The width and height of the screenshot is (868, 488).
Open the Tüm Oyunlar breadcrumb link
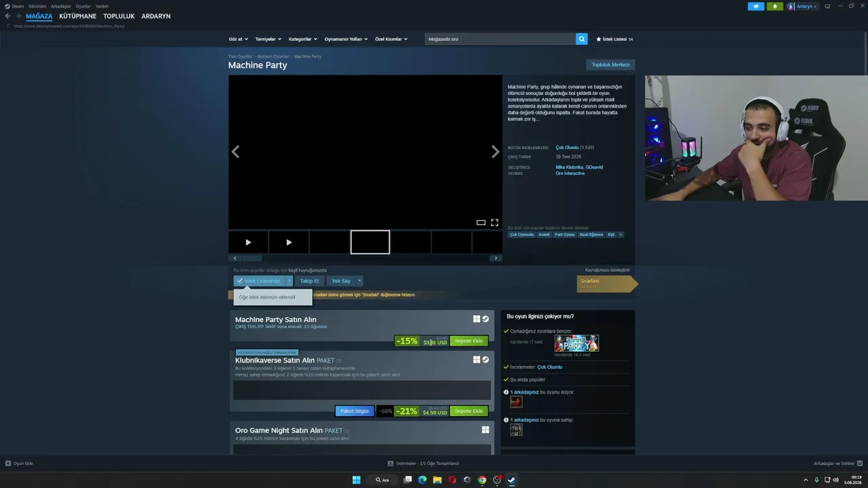240,56
